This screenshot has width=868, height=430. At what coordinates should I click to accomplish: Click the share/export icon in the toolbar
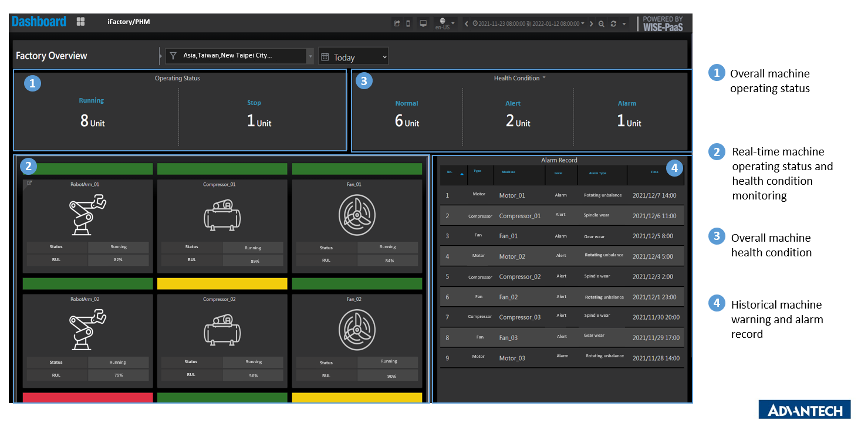tap(397, 23)
